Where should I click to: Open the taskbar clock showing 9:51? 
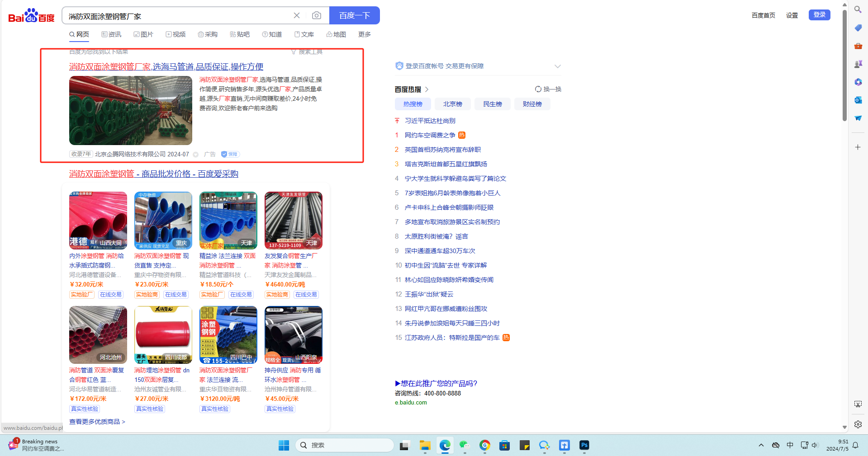coord(837,445)
